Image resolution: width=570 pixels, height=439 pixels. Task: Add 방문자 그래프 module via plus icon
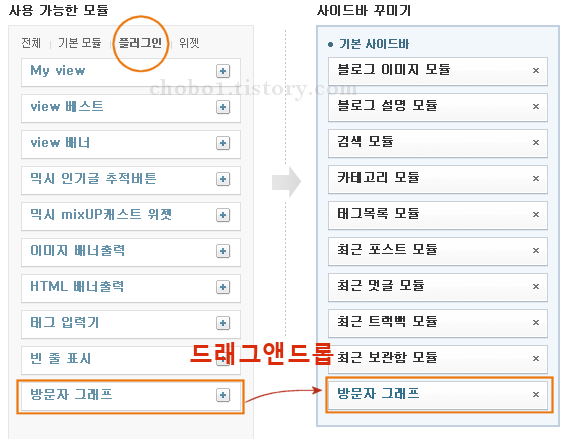(x=223, y=395)
